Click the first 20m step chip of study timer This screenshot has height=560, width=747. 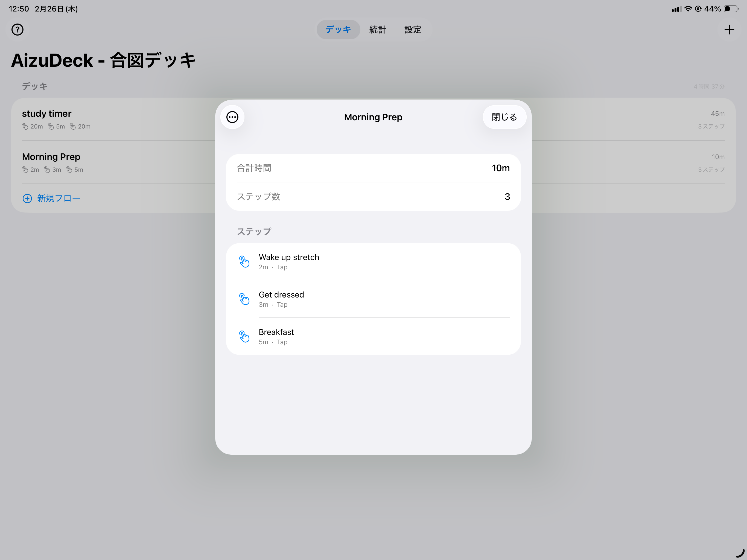coord(33,126)
